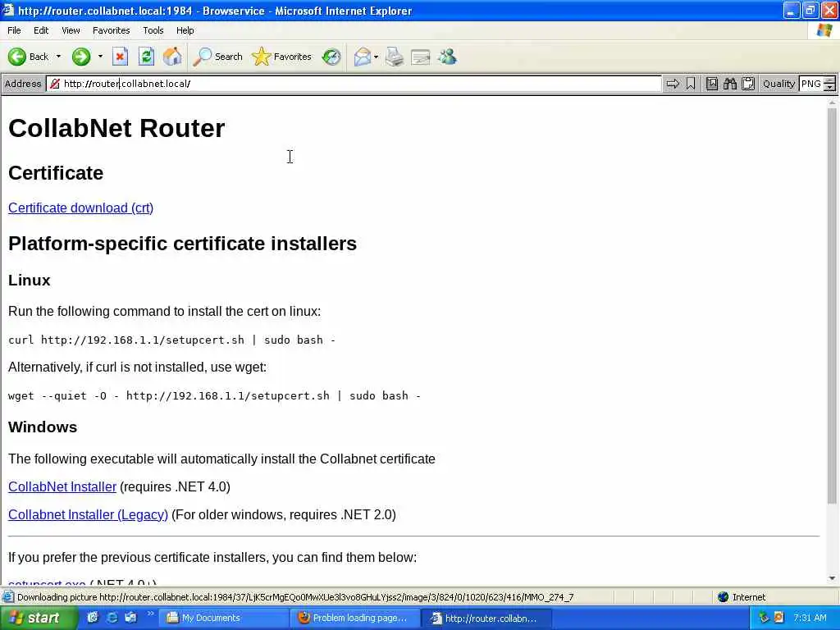This screenshot has height=630, width=840.
Task: Open the Messenger people icon
Action: tap(447, 57)
